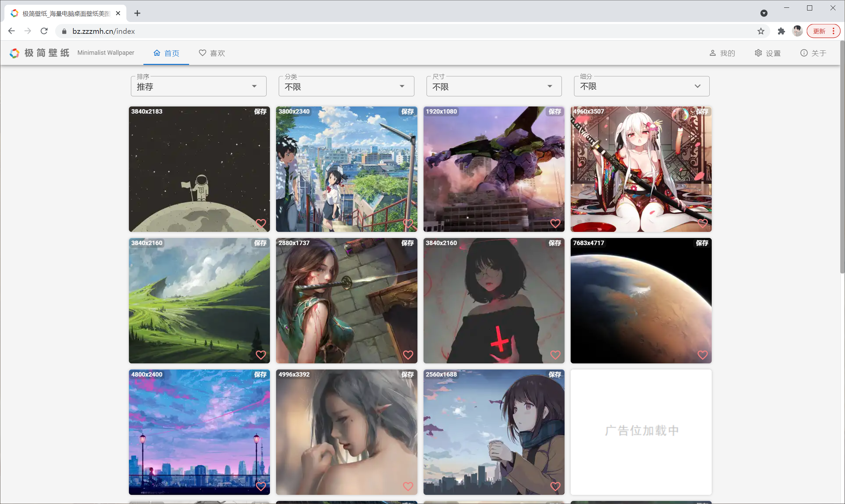This screenshot has height=504, width=845.
Task: Click the 广告位加载中 ad placeholder
Action: point(641,432)
